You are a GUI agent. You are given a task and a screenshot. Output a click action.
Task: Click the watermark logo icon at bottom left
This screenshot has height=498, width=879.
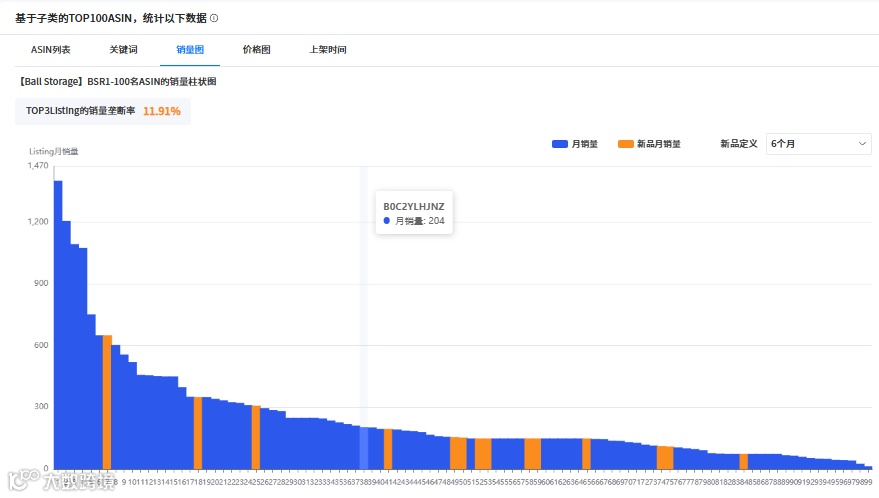coord(24,481)
